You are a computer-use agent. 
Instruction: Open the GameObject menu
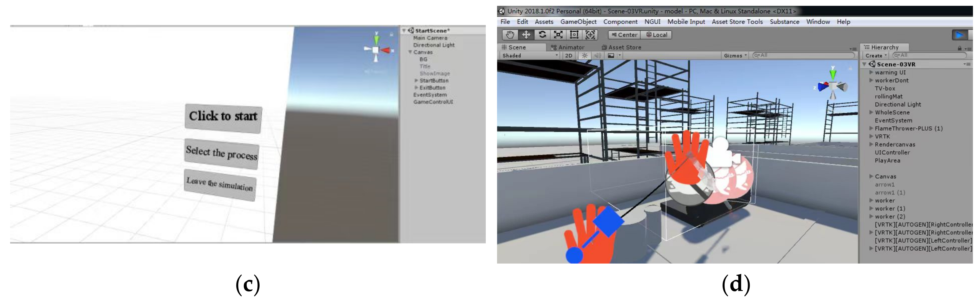578,22
